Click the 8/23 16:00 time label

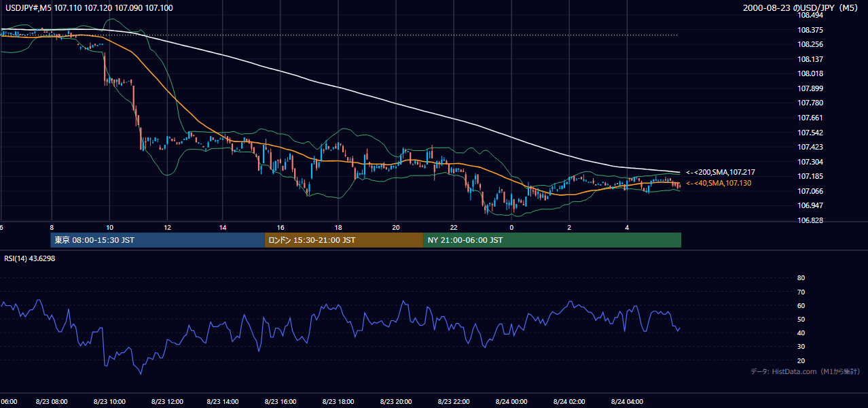pos(281,402)
